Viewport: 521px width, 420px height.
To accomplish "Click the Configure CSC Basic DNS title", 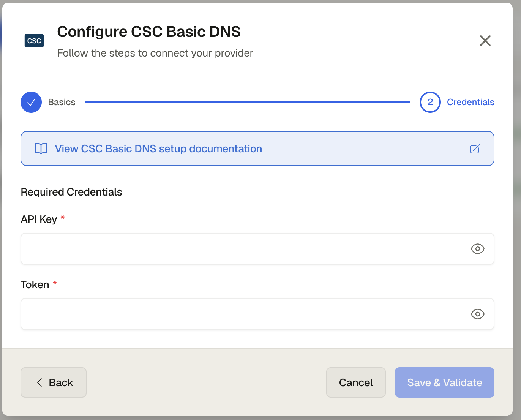I will [x=149, y=32].
